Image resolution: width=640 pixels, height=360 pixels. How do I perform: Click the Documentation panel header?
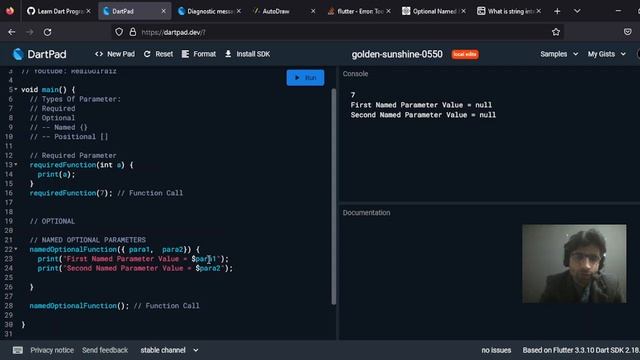(366, 213)
